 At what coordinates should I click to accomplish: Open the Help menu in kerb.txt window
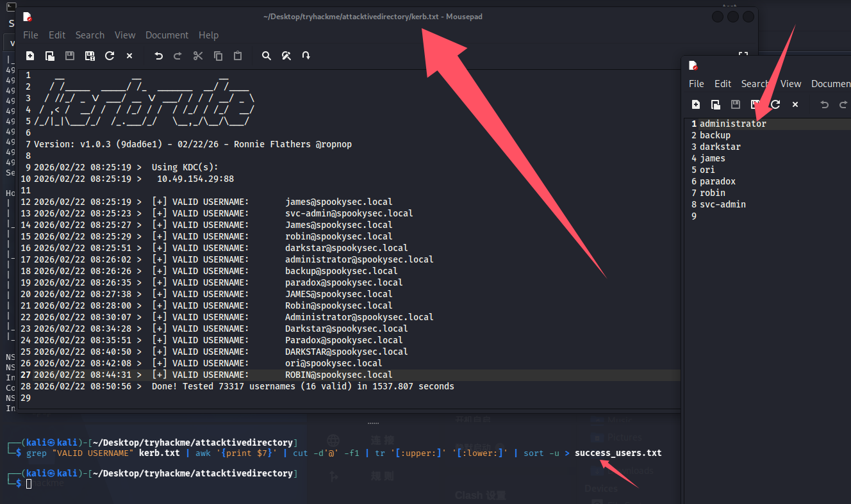coord(208,35)
